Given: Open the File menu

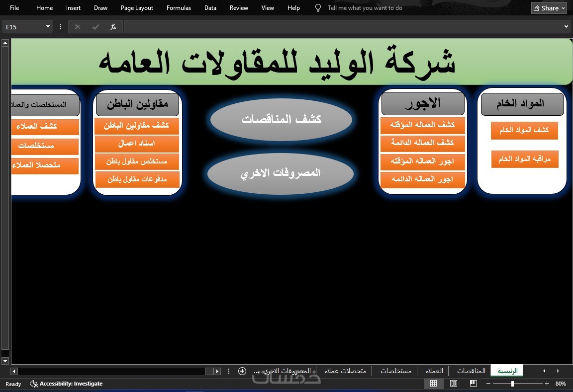Looking at the screenshot, I should (14, 7).
